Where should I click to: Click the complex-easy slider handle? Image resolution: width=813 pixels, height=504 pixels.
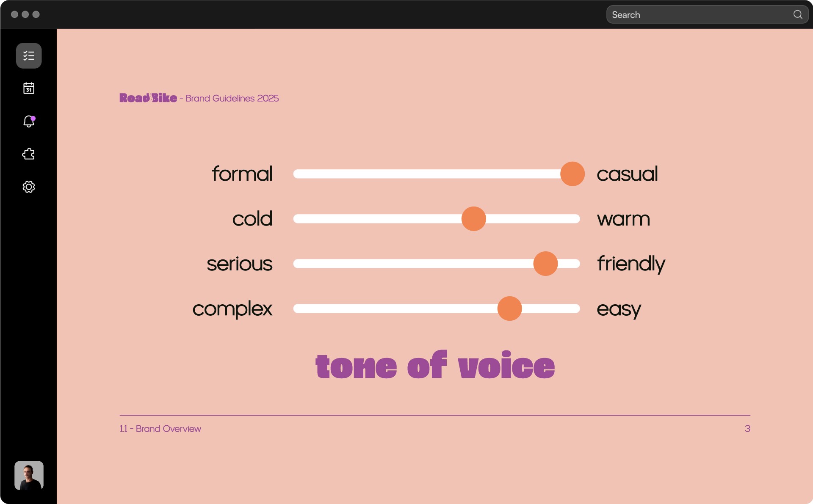coord(509,308)
